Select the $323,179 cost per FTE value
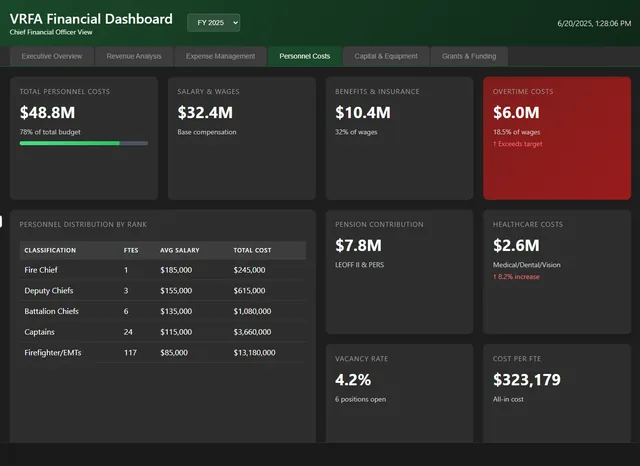Viewport: 640px width, 466px height. tap(527, 380)
